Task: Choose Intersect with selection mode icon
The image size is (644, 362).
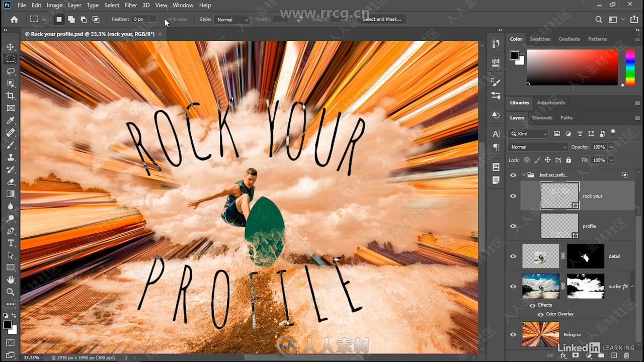Action: pyautogui.click(x=96, y=19)
